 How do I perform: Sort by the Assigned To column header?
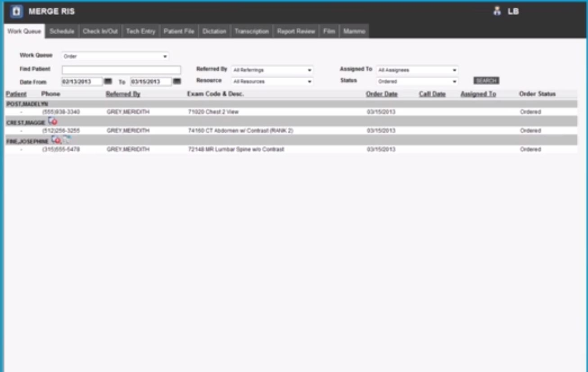coord(478,94)
